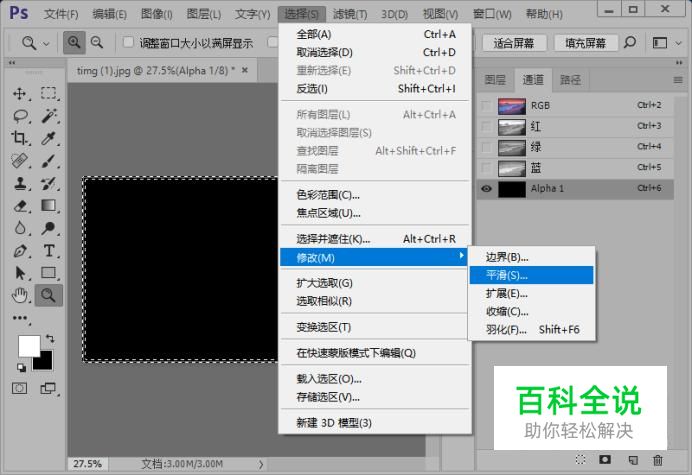Select the Rectangle shape tool
Screen dimensions: 692x475
[49, 273]
